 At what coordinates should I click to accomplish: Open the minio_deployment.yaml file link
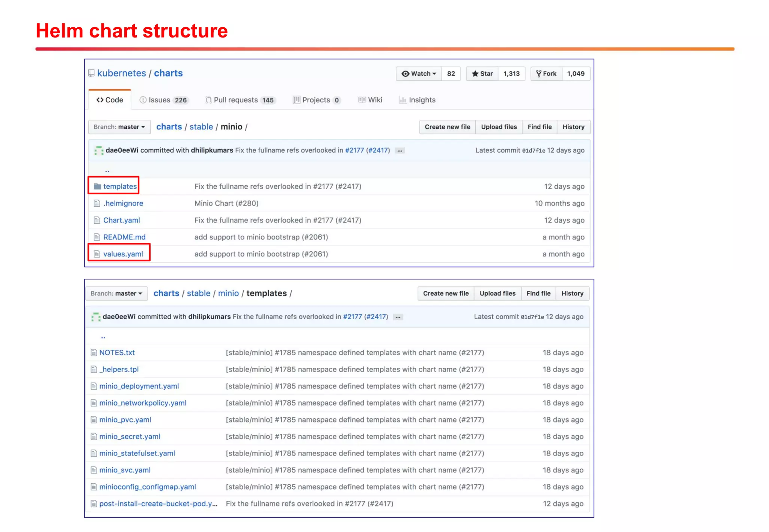139,386
